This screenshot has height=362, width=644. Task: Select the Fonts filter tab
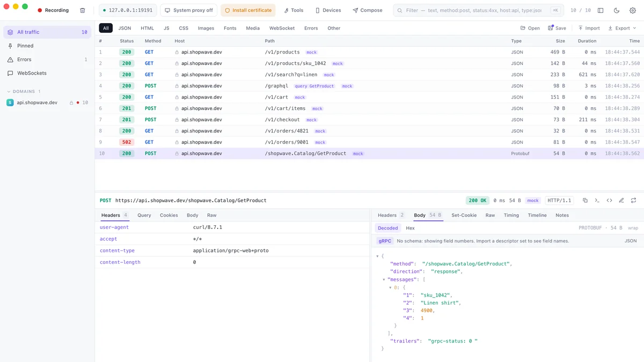point(230,28)
